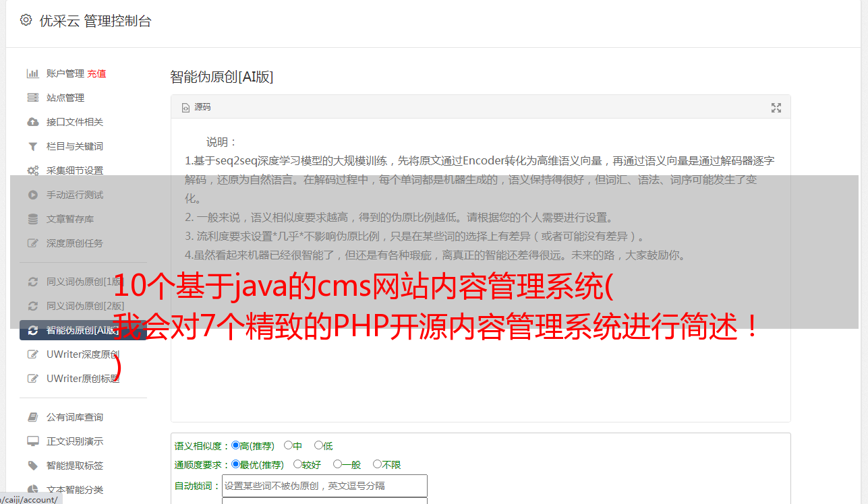
Task: Open 账户管理 bar chart icon
Action: tap(32, 73)
